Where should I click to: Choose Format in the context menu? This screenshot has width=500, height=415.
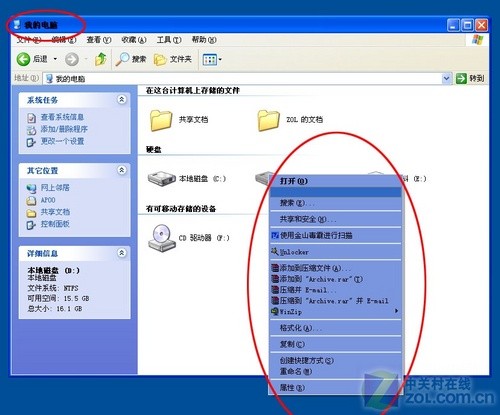(336, 328)
